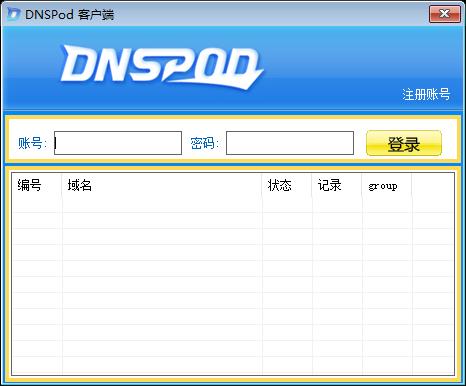Click the yellow 登录 login button
Screen dimensions: 466x386
pos(404,143)
